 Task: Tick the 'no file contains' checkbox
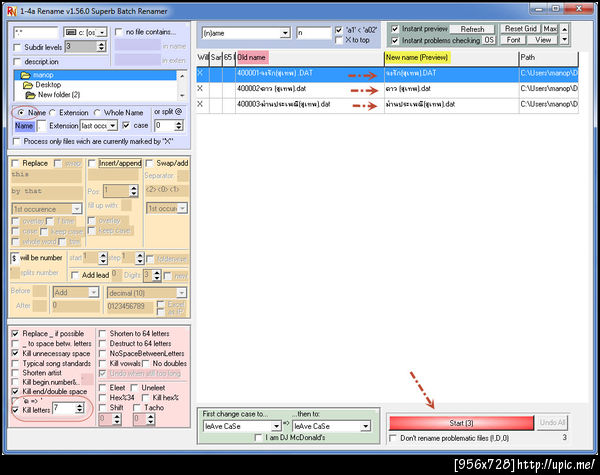[119, 32]
